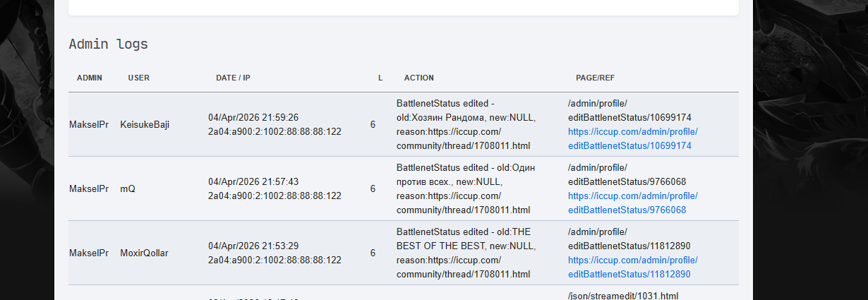
Task: Click the 04/Apr/2026 21:59:26 timestamp
Action: click(253, 117)
